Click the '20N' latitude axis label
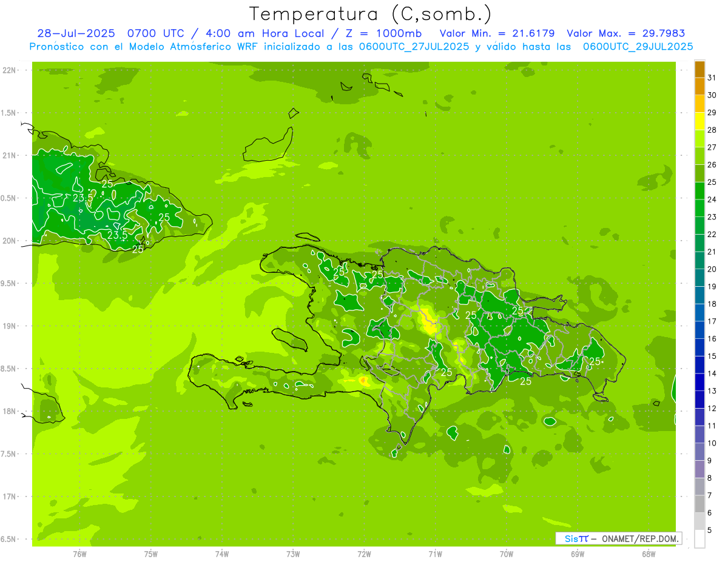Viewport: 728px width, 562px height. 10,241
